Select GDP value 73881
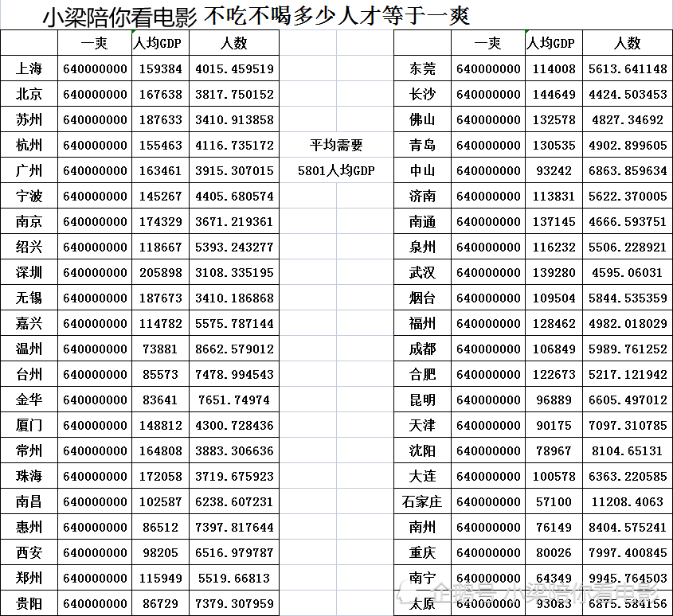Image resolution: width=673 pixels, height=616 pixels. tap(161, 349)
